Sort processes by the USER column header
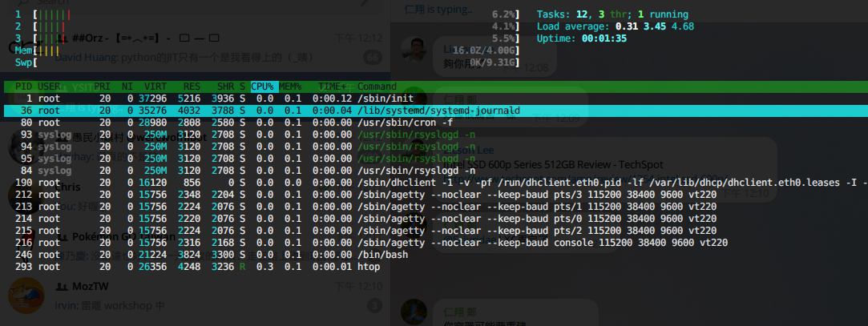This screenshot has height=326, width=868. click(49, 87)
